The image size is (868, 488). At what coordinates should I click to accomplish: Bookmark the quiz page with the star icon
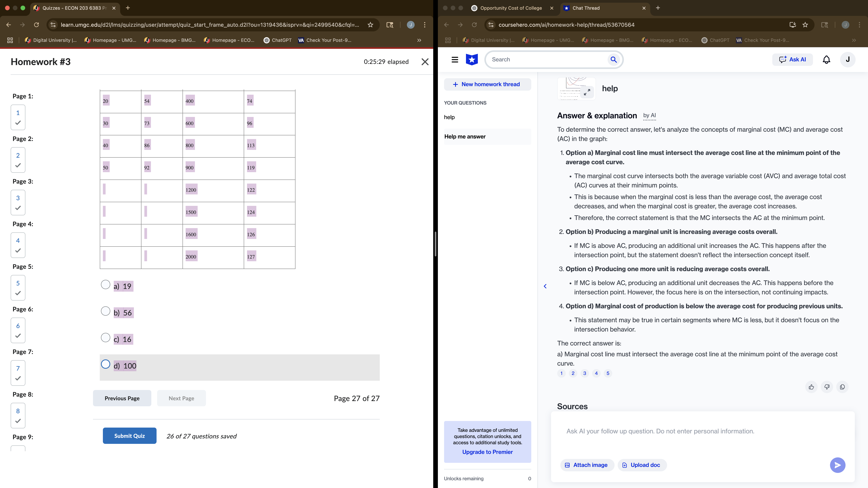(x=370, y=25)
